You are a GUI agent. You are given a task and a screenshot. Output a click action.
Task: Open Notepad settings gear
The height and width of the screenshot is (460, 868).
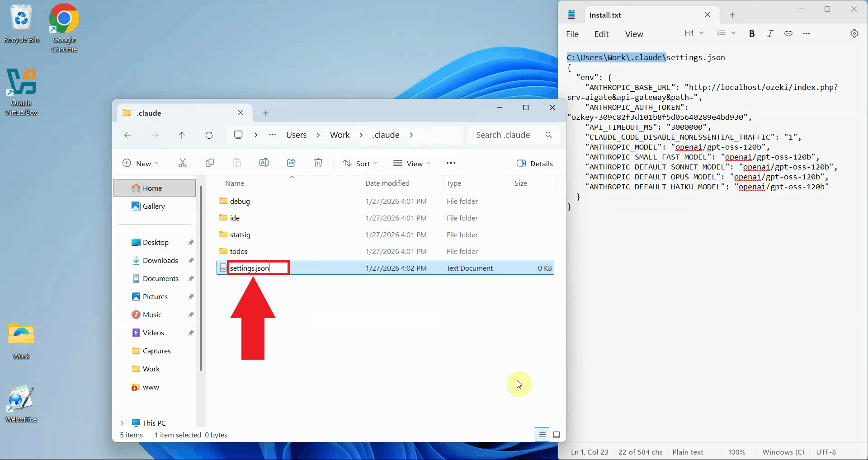coord(855,33)
